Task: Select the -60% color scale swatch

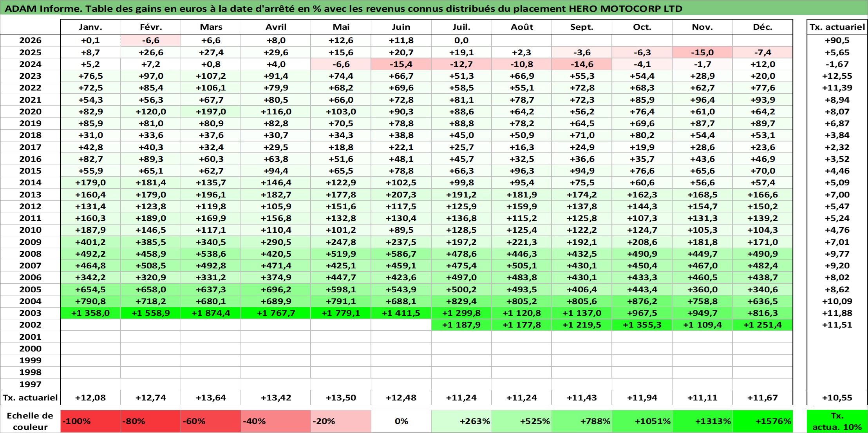Action: pyautogui.click(x=211, y=421)
